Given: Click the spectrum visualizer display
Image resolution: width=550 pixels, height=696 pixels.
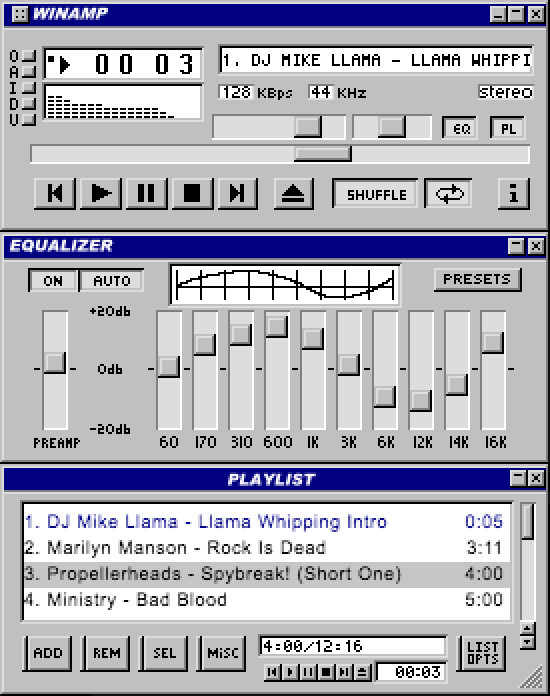Looking at the screenshot, I should (x=123, y=102).
